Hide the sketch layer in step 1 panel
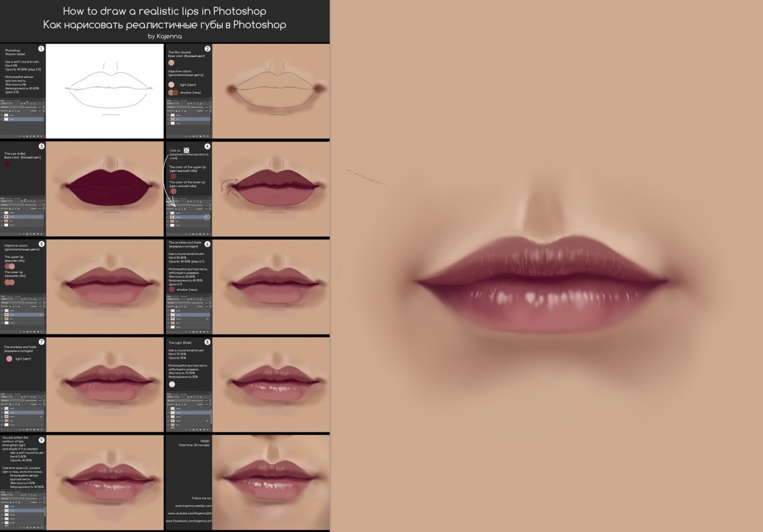 pos(2,115)
